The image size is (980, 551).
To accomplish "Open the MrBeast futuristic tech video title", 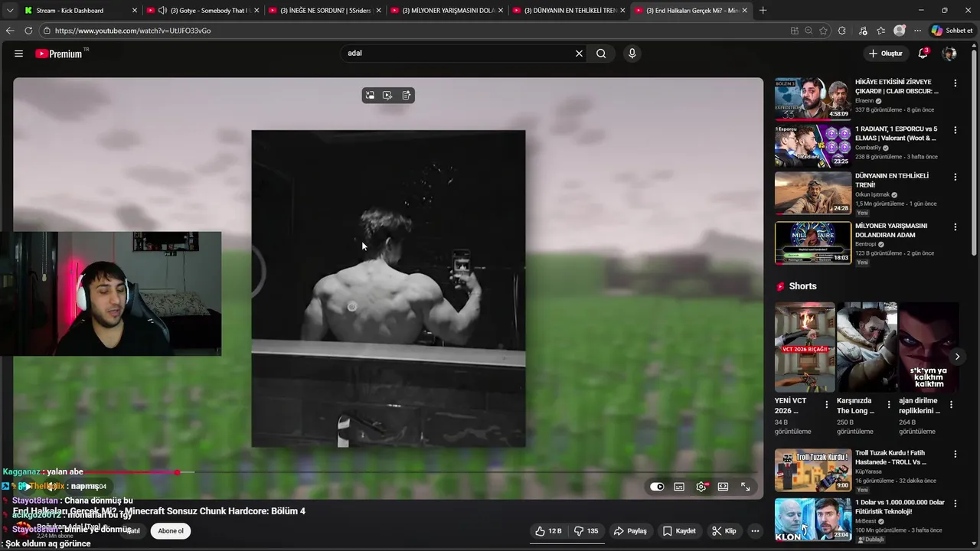I will pos(900,507).
